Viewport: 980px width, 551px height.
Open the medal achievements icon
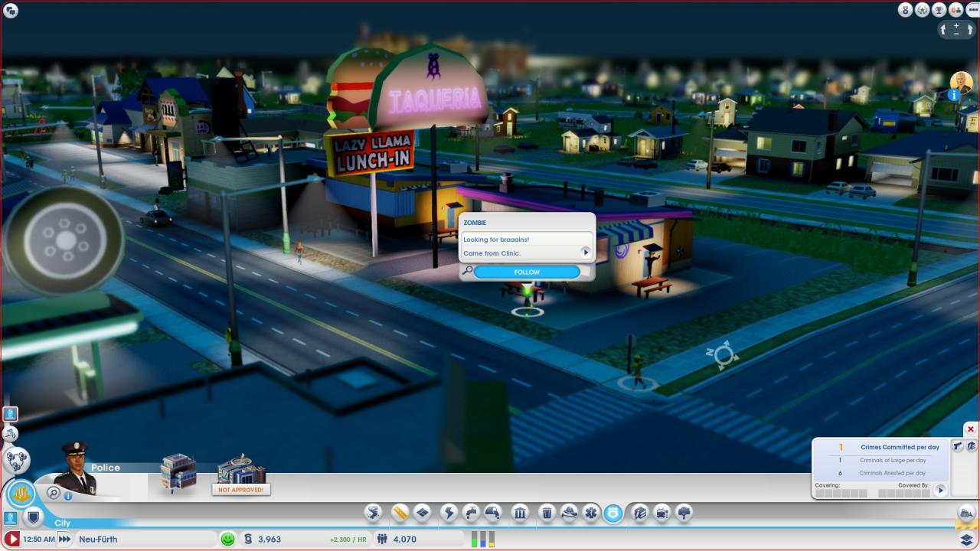click(906, 10)
